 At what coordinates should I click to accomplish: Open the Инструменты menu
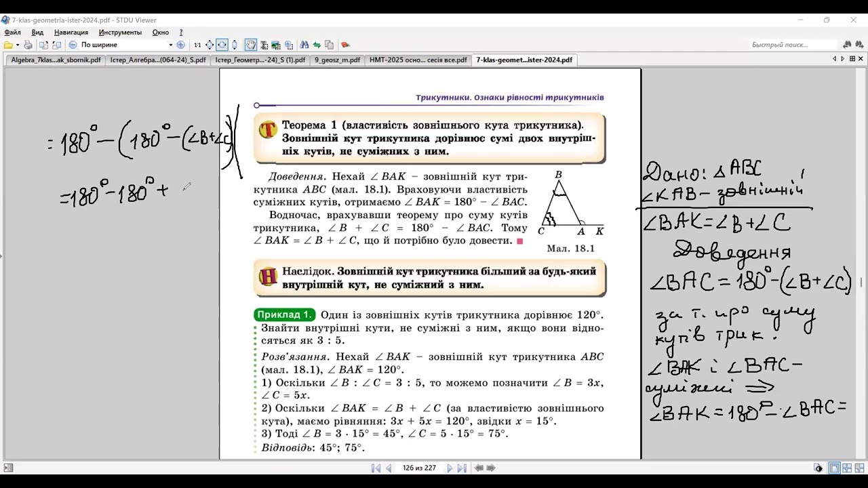click(x=120, y=32)
